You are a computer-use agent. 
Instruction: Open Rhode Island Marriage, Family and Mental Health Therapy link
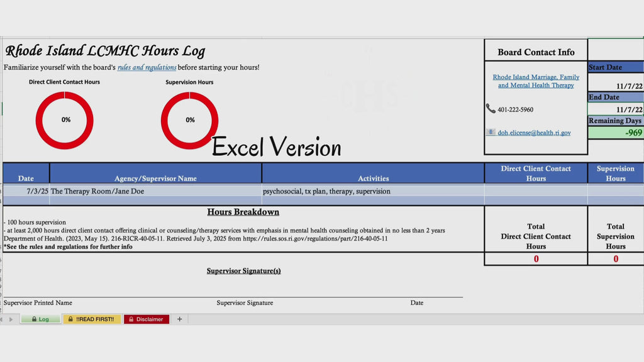click(536, 81)
